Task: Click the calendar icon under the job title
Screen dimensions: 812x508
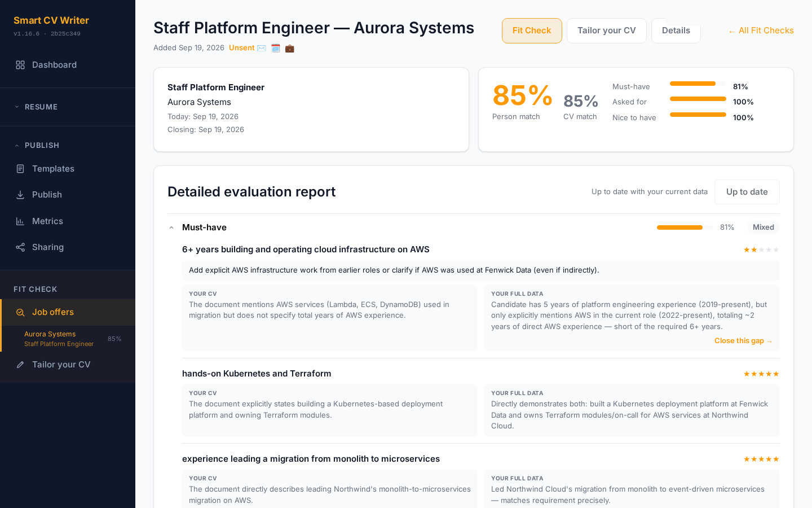Action: (x=276, y=48)
